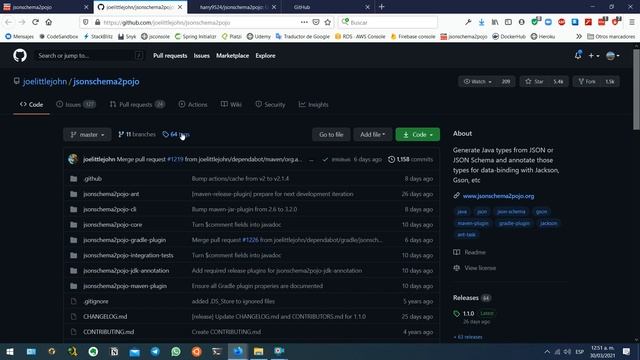This screenshot has height=360, width=640.
Task: Select the Actions tab
Action: click(x=193, y=104)
